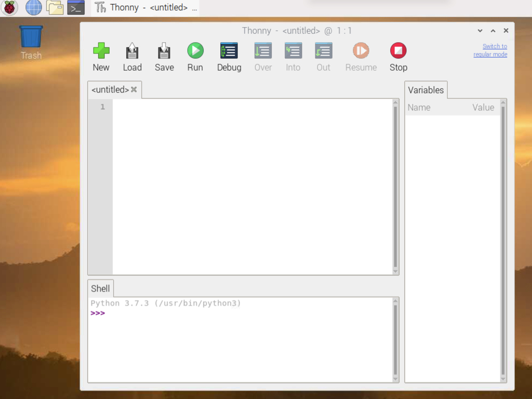
Task: Click the Shell's vertical scrollbar
Action: click(395, 340)
